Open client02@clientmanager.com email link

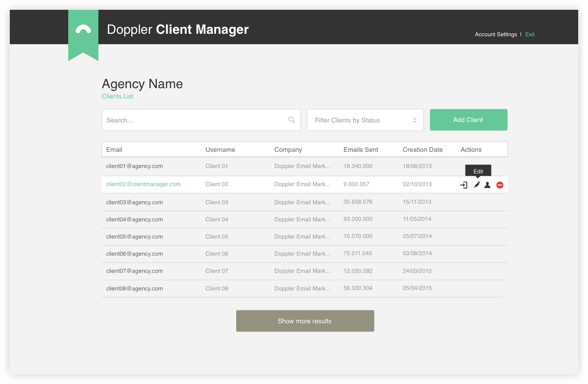pos(144,184)
